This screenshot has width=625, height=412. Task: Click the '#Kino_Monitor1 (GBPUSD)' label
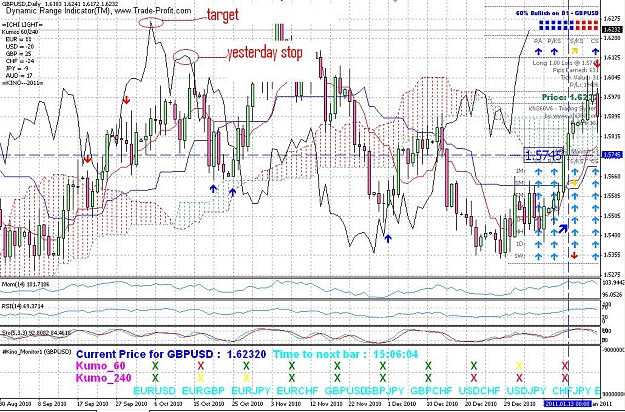(x=36, y=352)
